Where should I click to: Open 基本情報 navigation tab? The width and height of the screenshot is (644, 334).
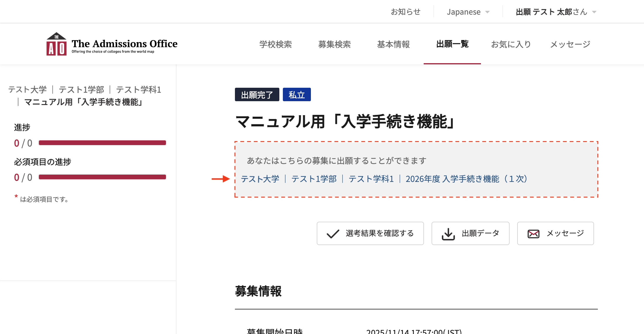click(x=393, y=44)
